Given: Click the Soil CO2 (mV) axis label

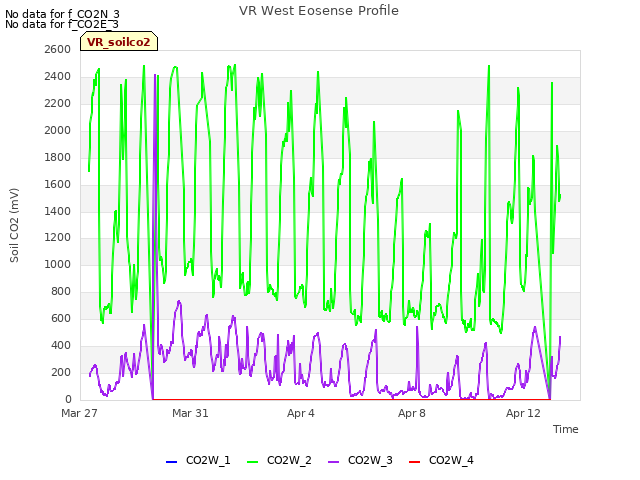Looking at the screenshot, I should coord(14,225).
